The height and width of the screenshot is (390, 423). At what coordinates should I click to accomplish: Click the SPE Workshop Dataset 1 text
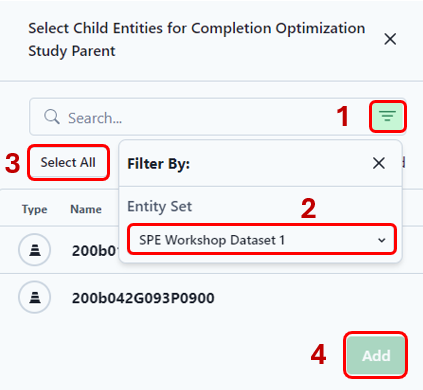point(212,240)
